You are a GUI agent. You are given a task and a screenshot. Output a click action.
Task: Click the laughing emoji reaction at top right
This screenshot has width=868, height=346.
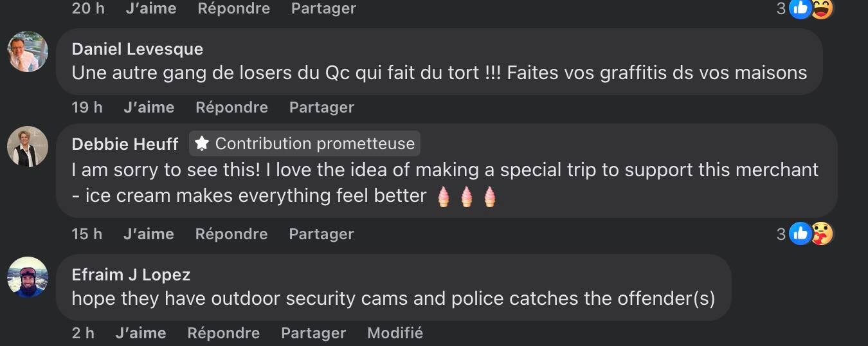point(822,8)
